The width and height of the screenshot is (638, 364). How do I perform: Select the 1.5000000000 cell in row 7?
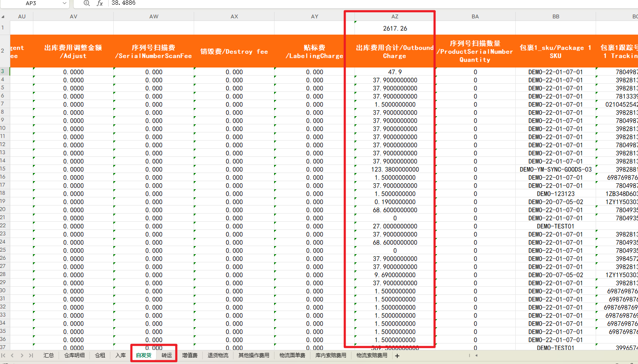pyautogui.click(x=395, y=104)
